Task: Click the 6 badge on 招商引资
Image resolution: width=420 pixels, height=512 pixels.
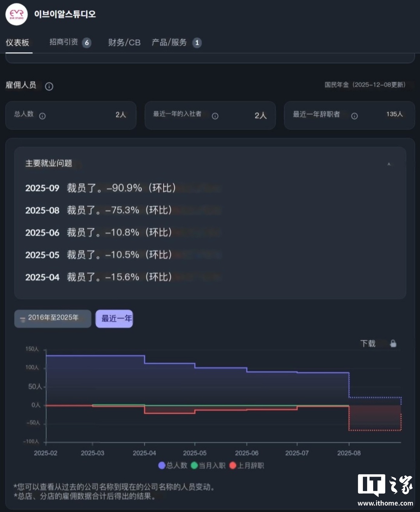Action: 87,43
